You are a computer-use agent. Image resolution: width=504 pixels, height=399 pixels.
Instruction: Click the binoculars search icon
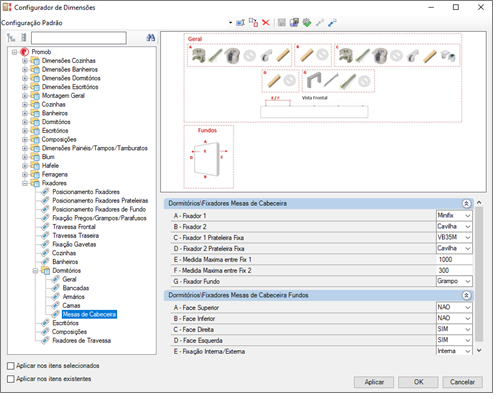(x=151, y=38)
